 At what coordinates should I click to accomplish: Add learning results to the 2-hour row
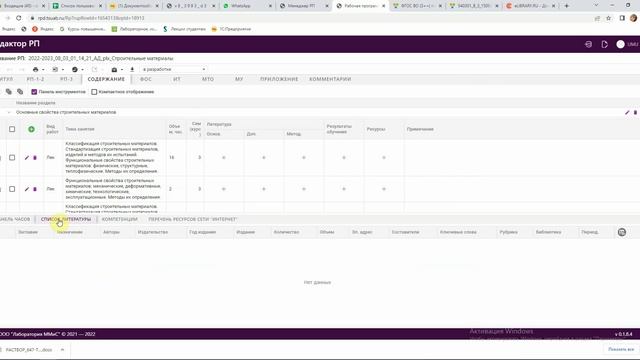[344, 189]
